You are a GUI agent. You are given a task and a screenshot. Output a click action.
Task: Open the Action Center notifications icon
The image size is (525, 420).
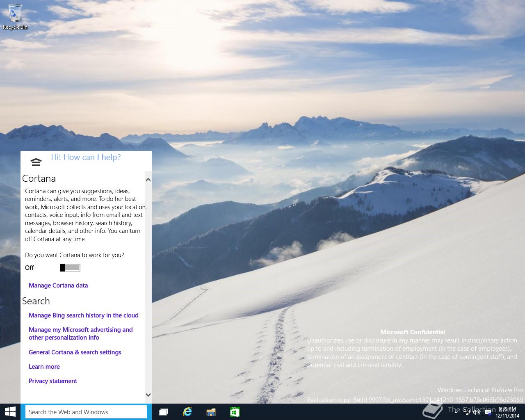point(488,412)
